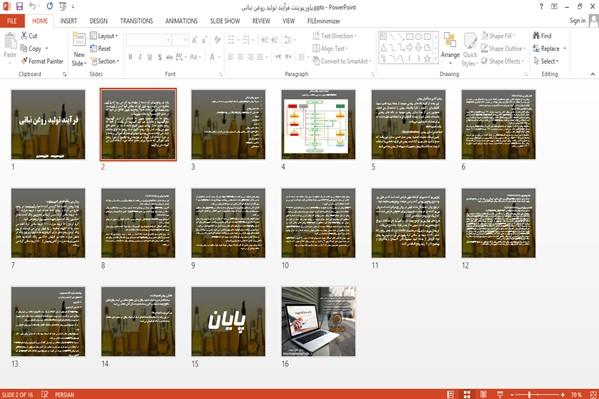Activate Format Painter
The image size is (599, 399).
pyautogui.click(x=42, y=61)
